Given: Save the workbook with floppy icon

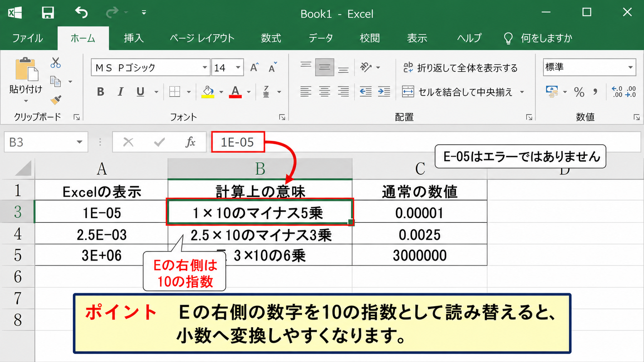Looking at the screenshot, I should click(48, 13).
